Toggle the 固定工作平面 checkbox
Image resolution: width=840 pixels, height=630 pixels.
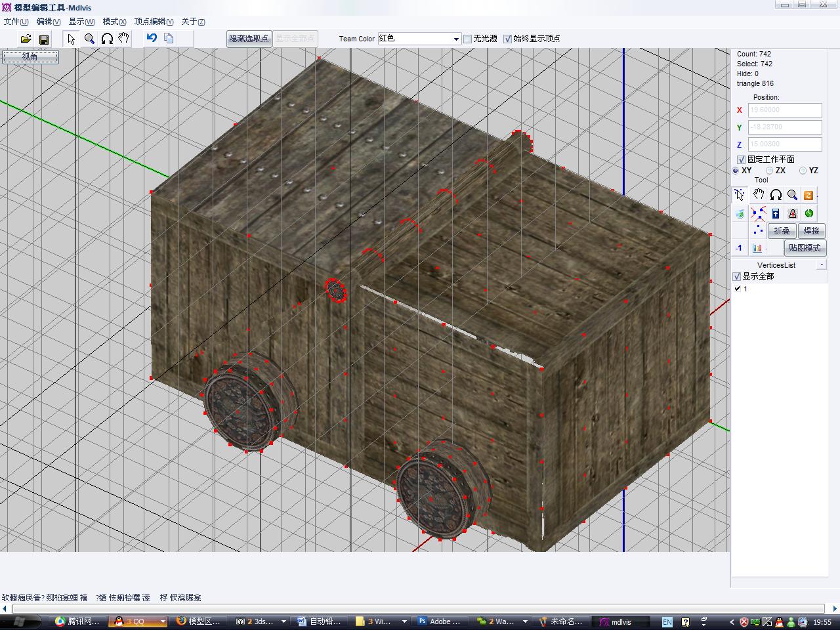tap(741, 159)
